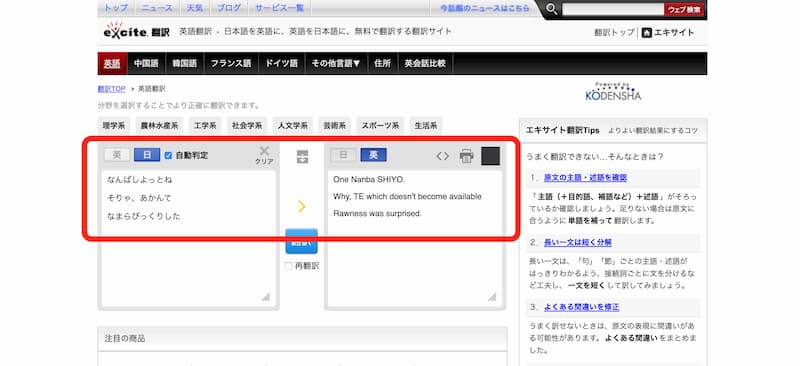Open the 英会話比較 tab

(x=425, y=63)
